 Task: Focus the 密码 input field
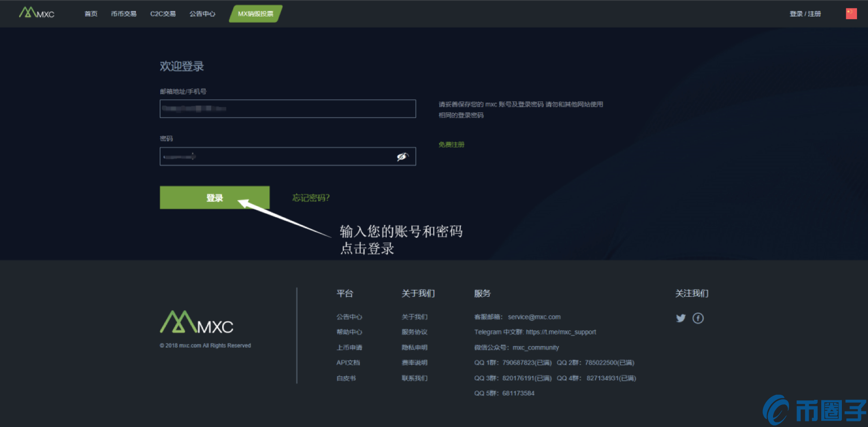[x=276, y=157]
